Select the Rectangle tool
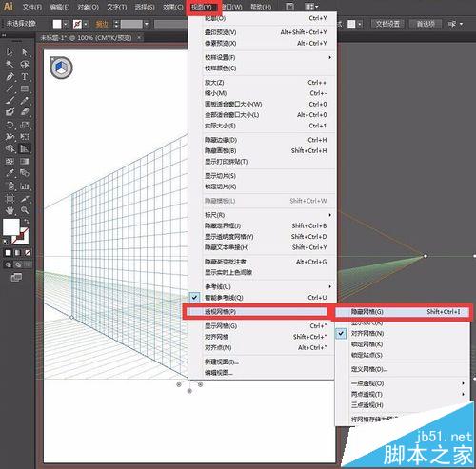 point(25,88)
